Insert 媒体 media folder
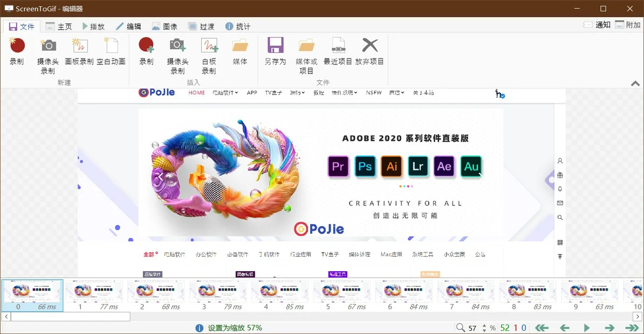The image size is (644, 334). (240, 51)
